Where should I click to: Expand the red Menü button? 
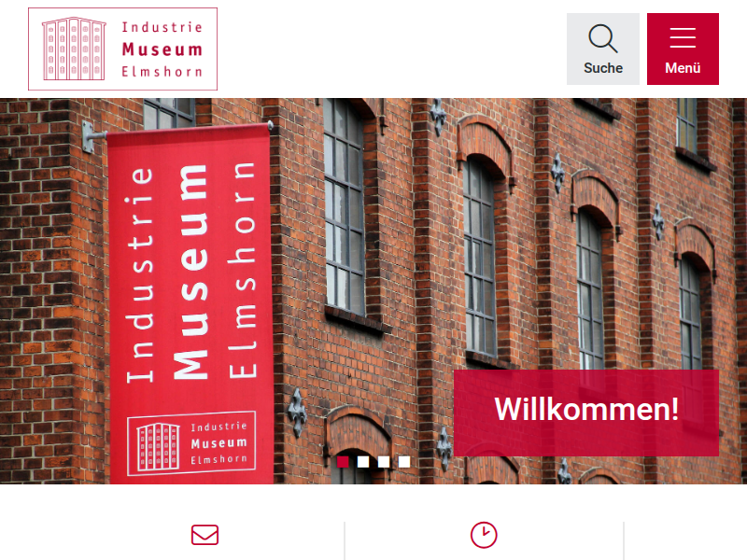point(683,49)
